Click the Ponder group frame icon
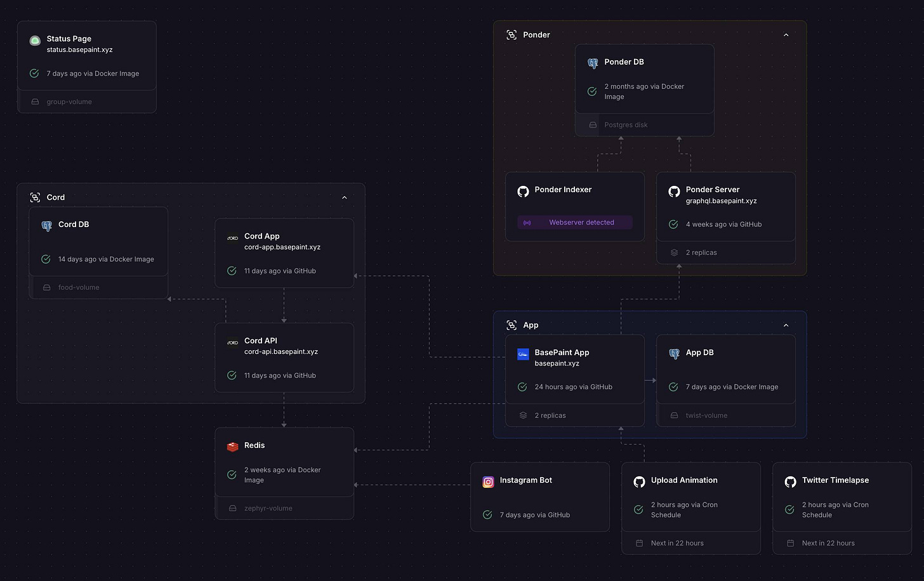Viewport: 924px width, 581px height. click(511, 35)
